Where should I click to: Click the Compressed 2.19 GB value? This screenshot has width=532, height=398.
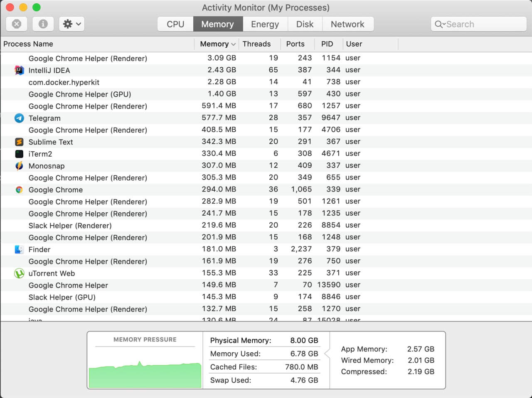[421, 371]
